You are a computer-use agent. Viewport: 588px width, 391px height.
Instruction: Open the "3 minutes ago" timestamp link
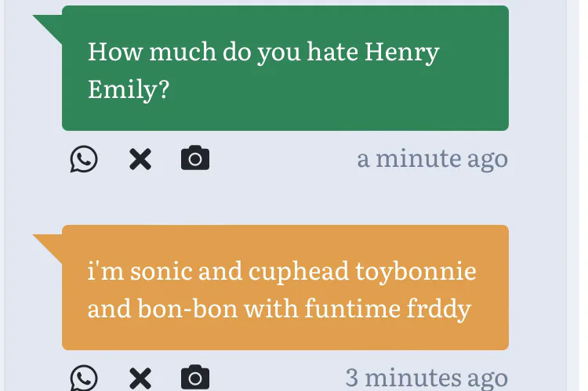coord(426,378)
